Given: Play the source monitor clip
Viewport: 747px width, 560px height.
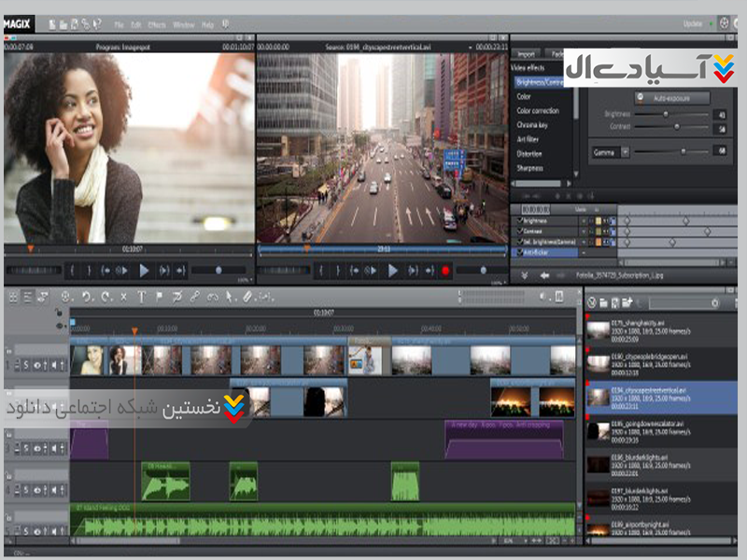Looking at the screenshot, I should click(393, 271).
